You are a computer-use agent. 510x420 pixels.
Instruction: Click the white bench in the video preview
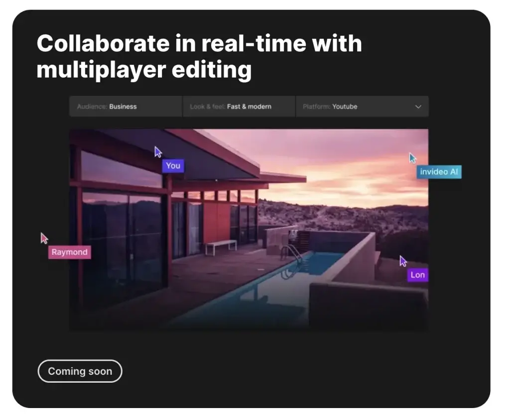tap(221, 245)
